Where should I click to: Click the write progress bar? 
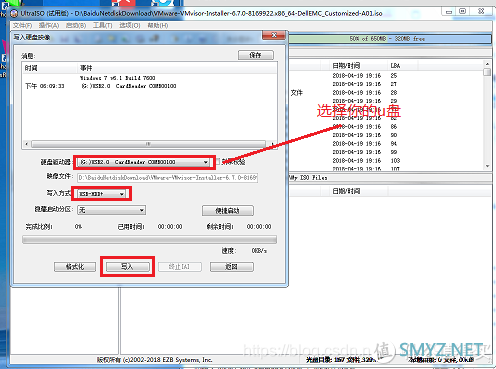tap(149, 240)
